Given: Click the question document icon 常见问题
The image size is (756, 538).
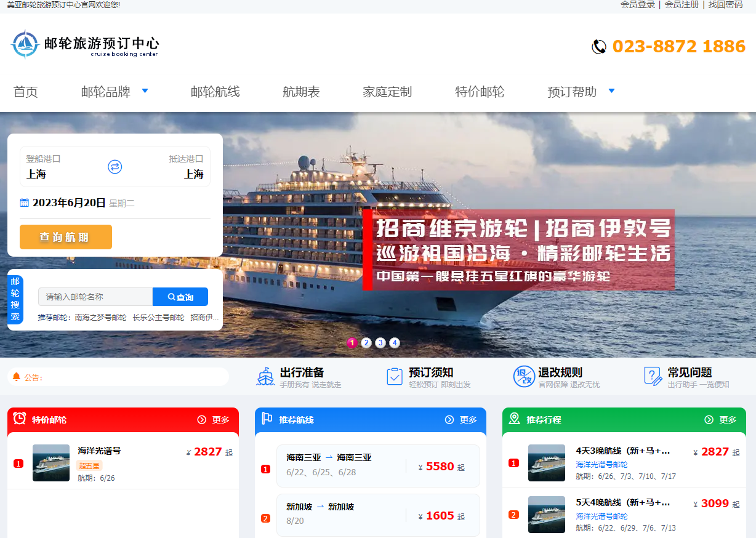Looking at the screenshot, I should (x=653, y=376).
